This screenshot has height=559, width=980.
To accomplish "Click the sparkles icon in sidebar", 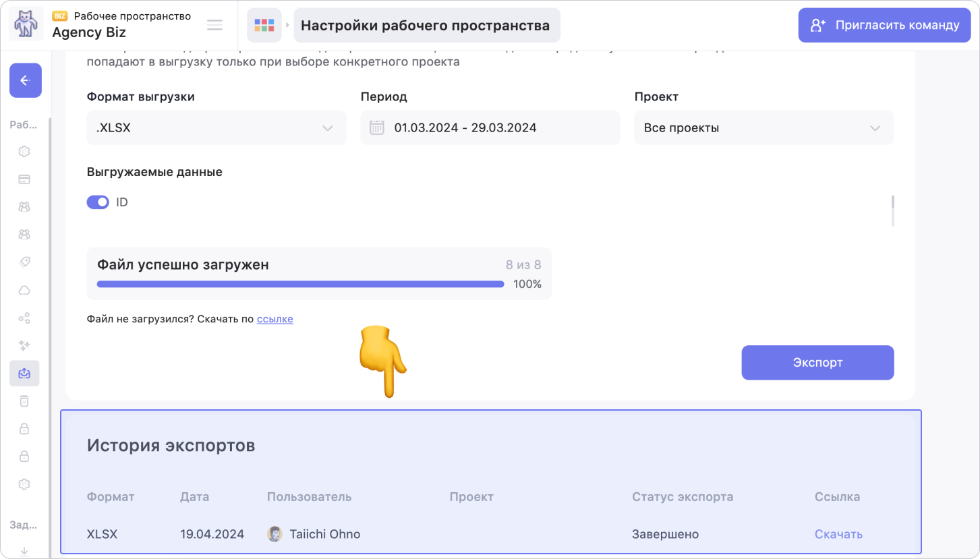I will pyautogui.click(x=24, y=345).
